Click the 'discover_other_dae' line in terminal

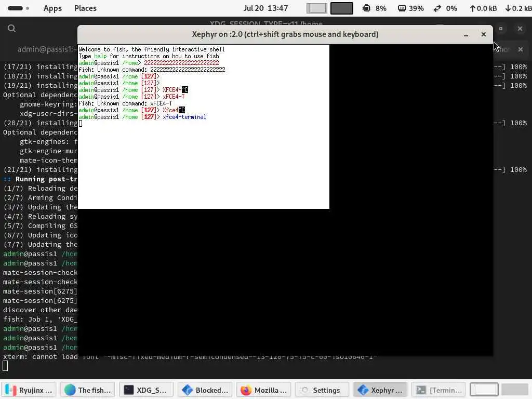pos(41,310)
